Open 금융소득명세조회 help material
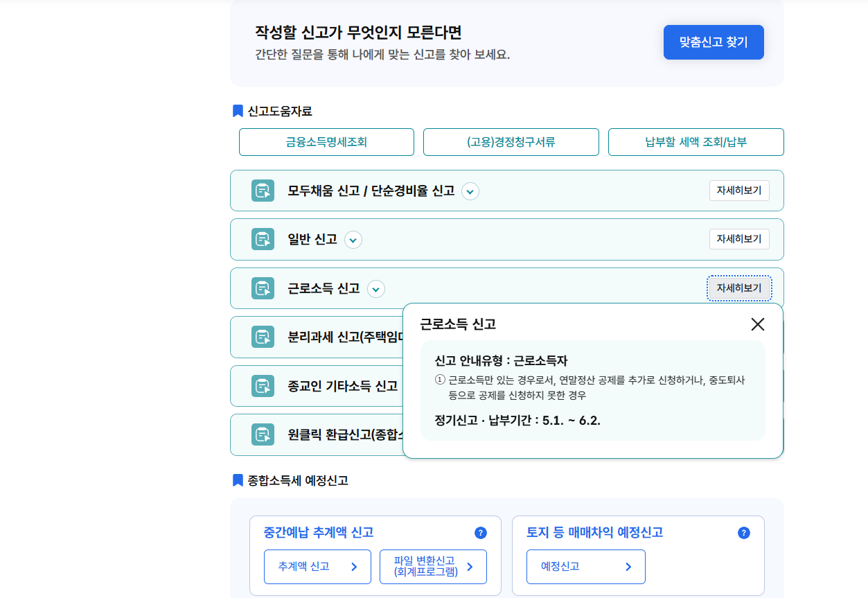The image size is (868, 598). [326, 142]
